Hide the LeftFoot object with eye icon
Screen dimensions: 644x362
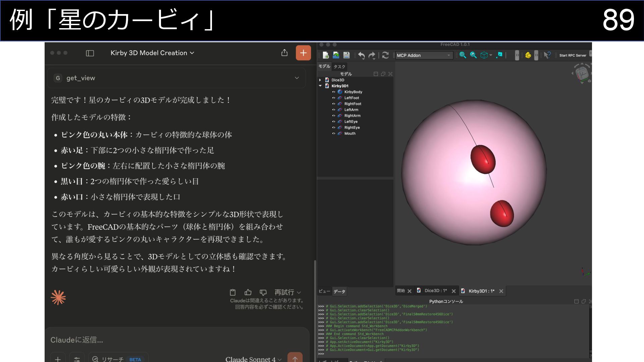click(334, 98)
